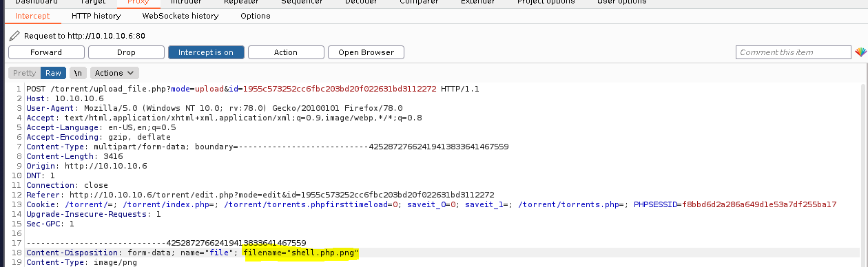Open the Project options tab

click(x=546, y=2)
